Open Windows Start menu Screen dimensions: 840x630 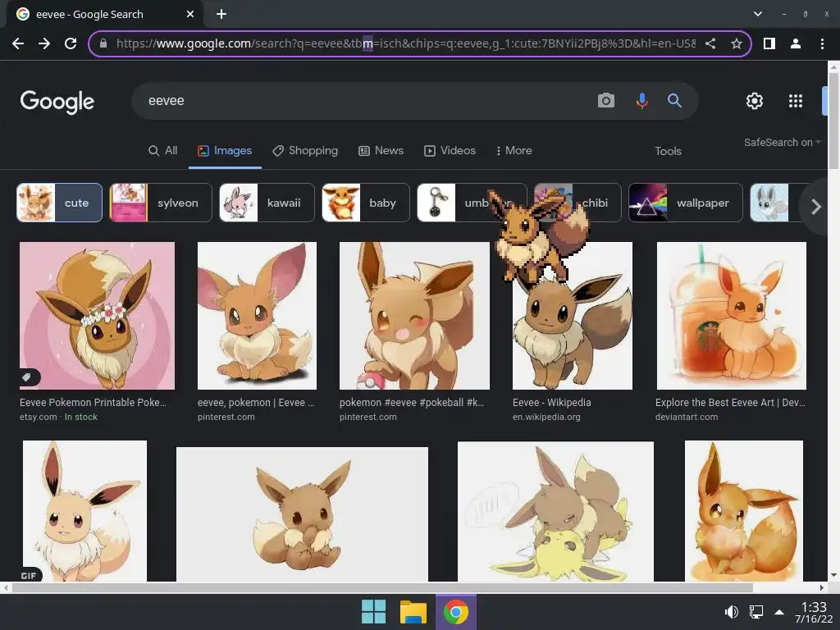click(x=373, y=612)
